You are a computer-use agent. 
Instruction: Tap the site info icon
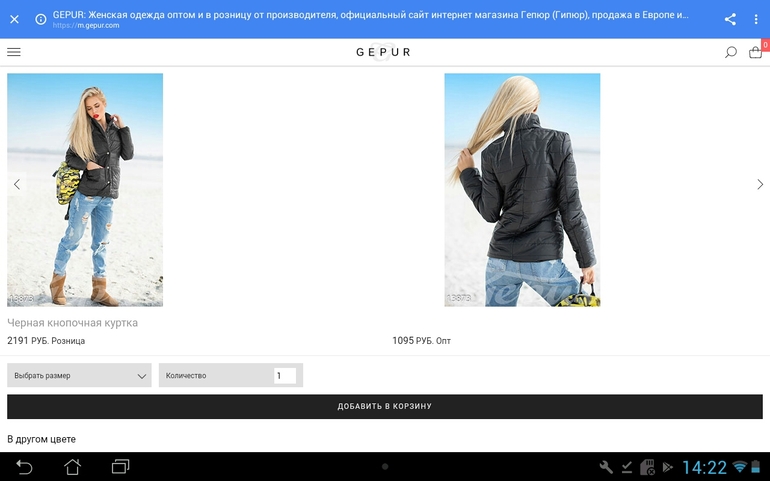(x=41, y=19)
